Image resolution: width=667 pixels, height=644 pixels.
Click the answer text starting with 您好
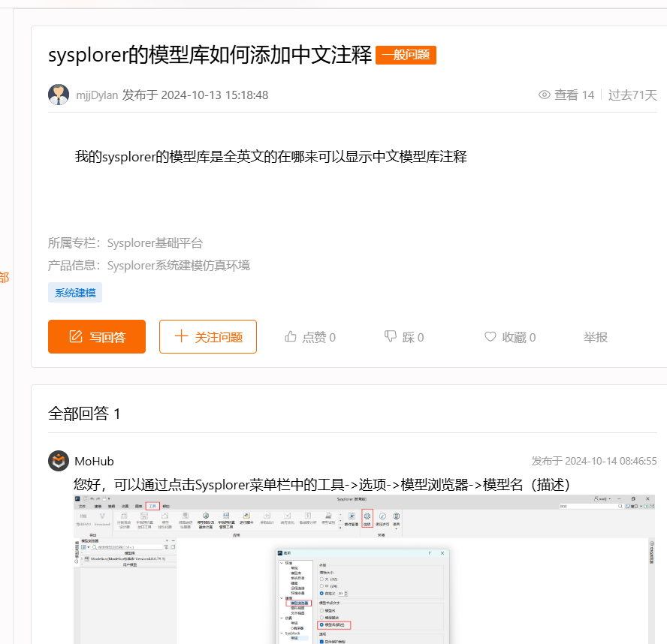(x=321, y=484)
